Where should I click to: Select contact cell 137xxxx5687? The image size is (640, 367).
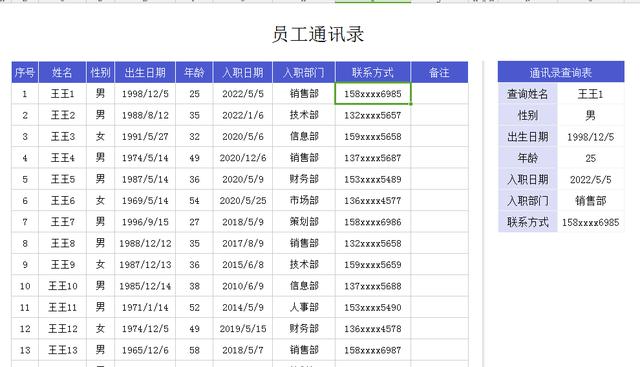(373, 158)
